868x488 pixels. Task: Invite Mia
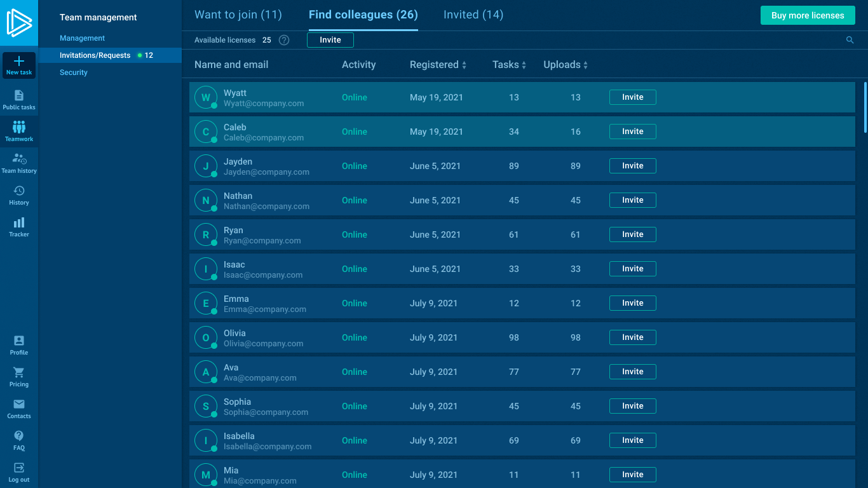pos(633,475)
